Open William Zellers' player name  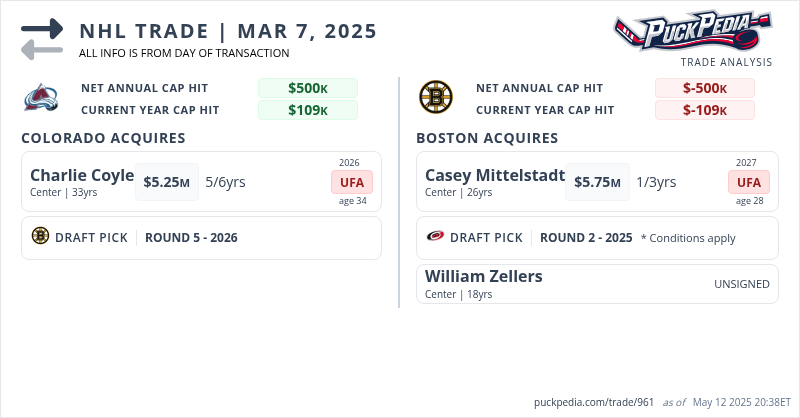[484, 276]
